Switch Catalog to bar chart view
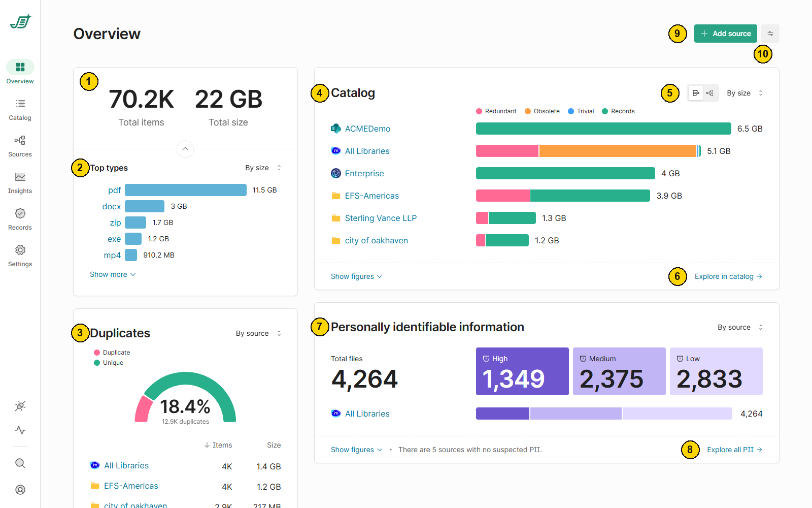 [x=696, y=93]
